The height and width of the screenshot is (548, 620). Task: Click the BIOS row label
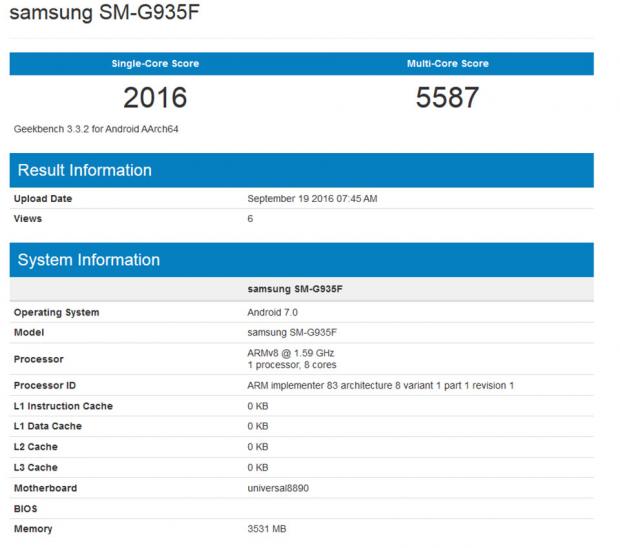pos(27,509)
